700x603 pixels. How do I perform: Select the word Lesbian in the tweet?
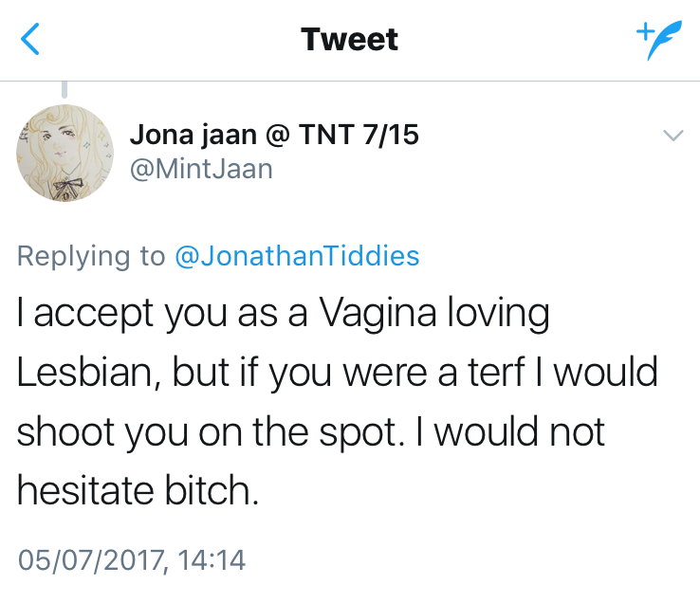tap(88, 374)
